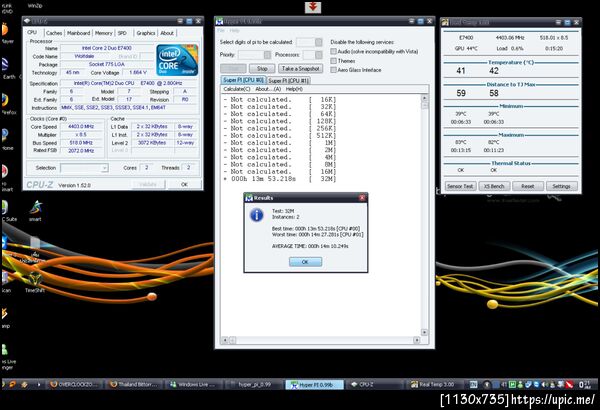Click the EN language indicator in the tray
Viewport: 600px width, 410px height.
point(473,385)
